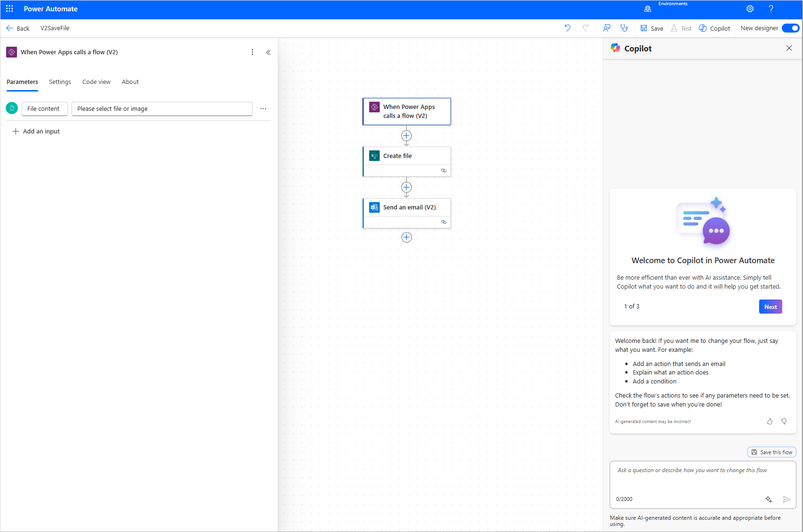The width and height of the screenshot is (803, 532).
Task: Edit the File content name field
Action: pyautogui.click(x=45, y=109)
